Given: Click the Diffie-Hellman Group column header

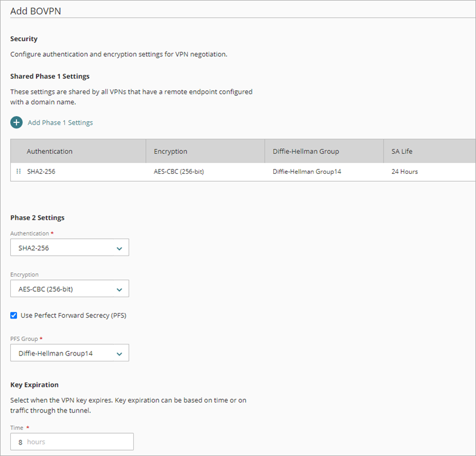Looking at the screenshot, I should click(305, 151).
